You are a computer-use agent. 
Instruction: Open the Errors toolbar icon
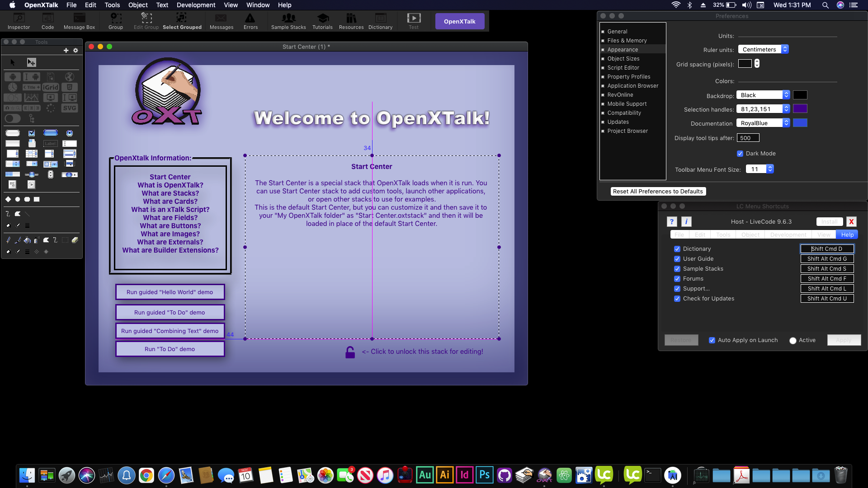click(x=250, y=21)
